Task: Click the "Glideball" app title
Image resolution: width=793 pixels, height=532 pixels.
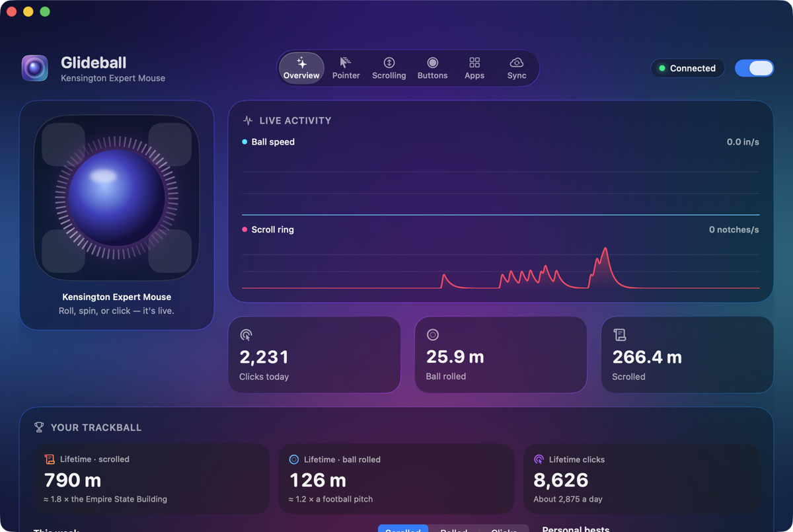Action: [93, 63]
